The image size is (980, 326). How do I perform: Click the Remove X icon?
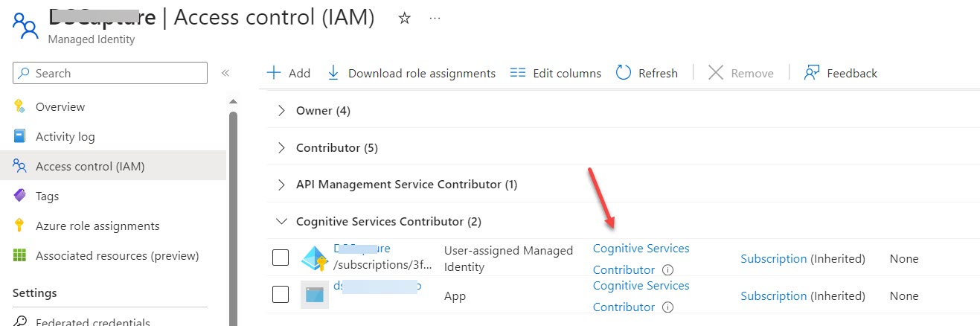click(x=715, y=73)
